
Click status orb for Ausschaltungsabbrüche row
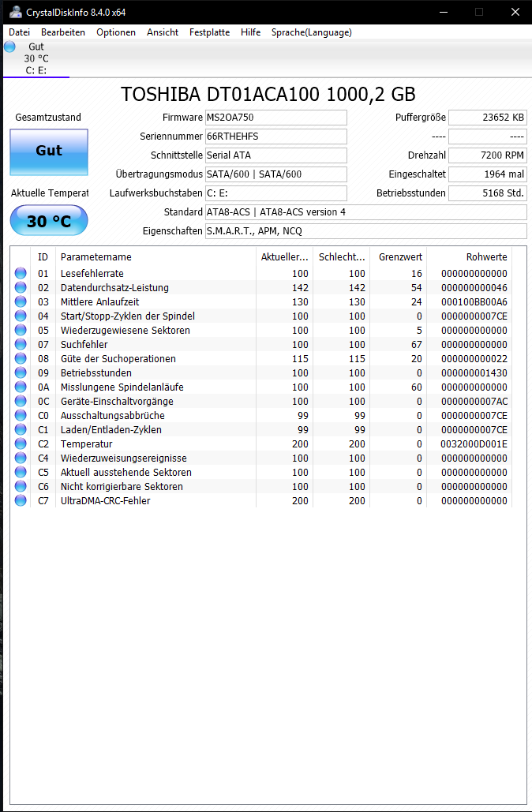[21, 416]
